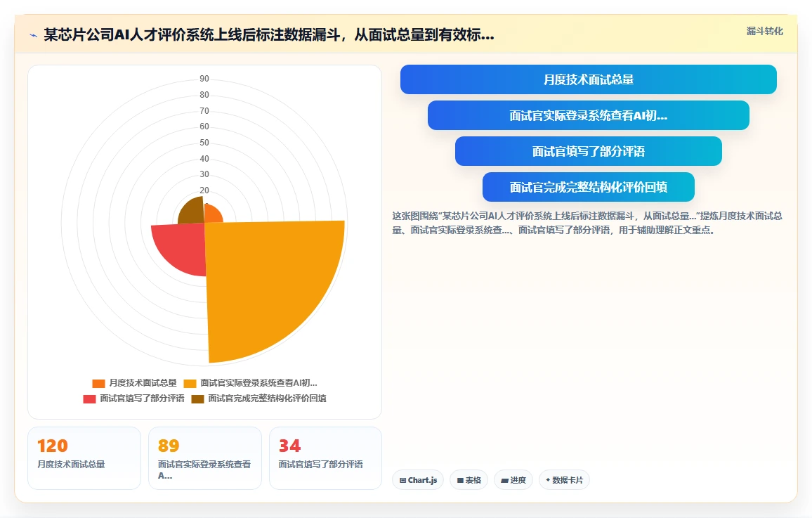Click the 进度 tag

513,480
